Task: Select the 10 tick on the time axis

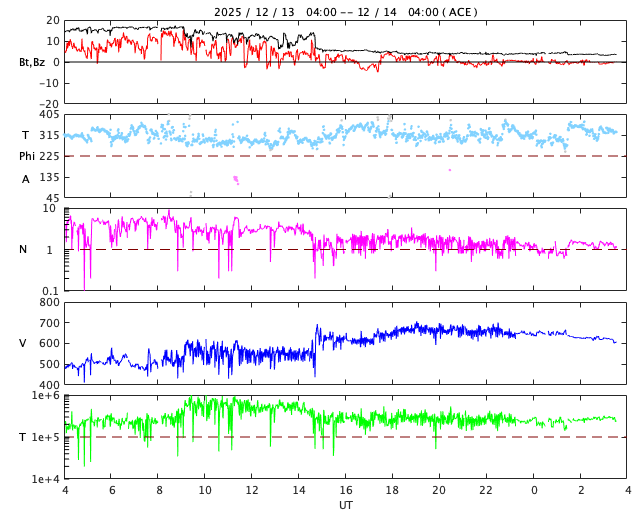Action: point(205,491)
